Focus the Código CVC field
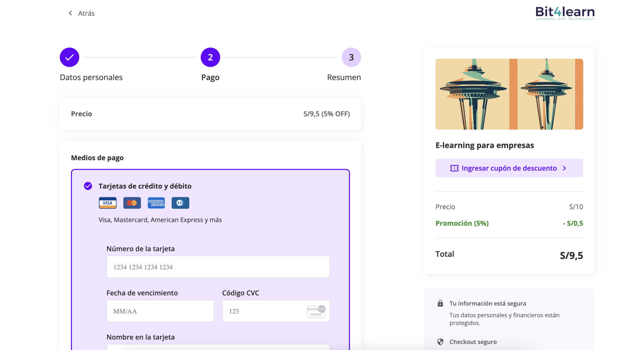The height and width of the screenshot is (350, 644). tap(276, 311)
